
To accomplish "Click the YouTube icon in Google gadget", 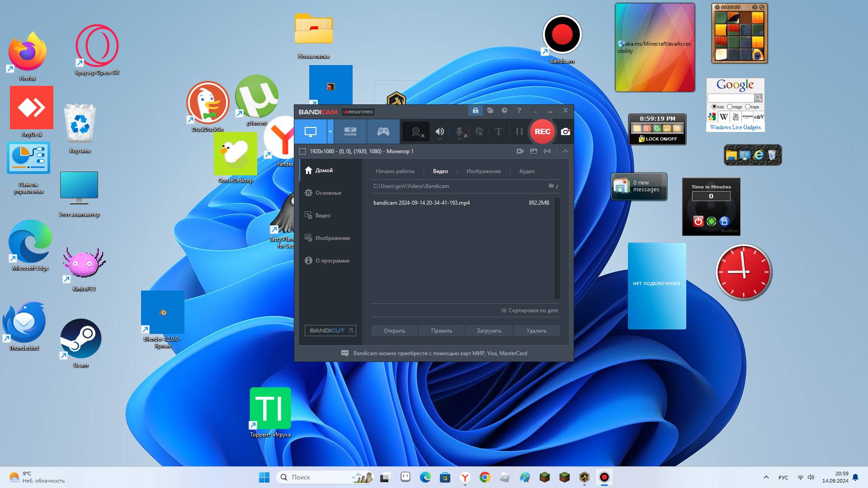I will pos(736,117).
